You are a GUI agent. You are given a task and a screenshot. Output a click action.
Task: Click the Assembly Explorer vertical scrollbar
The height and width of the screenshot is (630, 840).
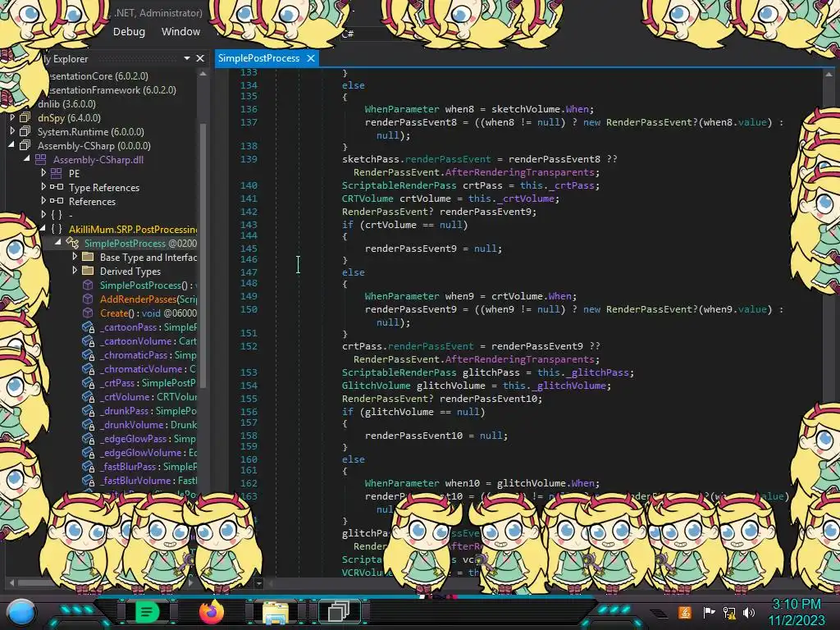(x=203, y=254)
